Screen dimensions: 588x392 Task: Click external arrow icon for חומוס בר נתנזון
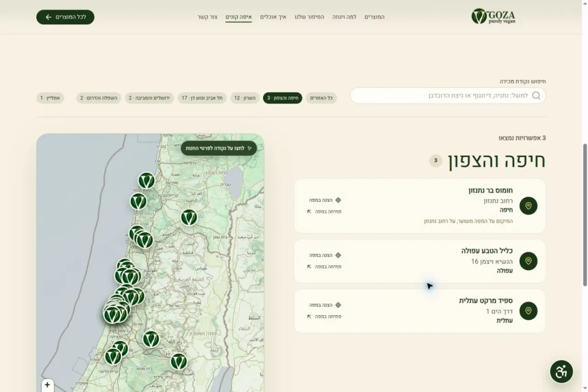pos(309,211)
